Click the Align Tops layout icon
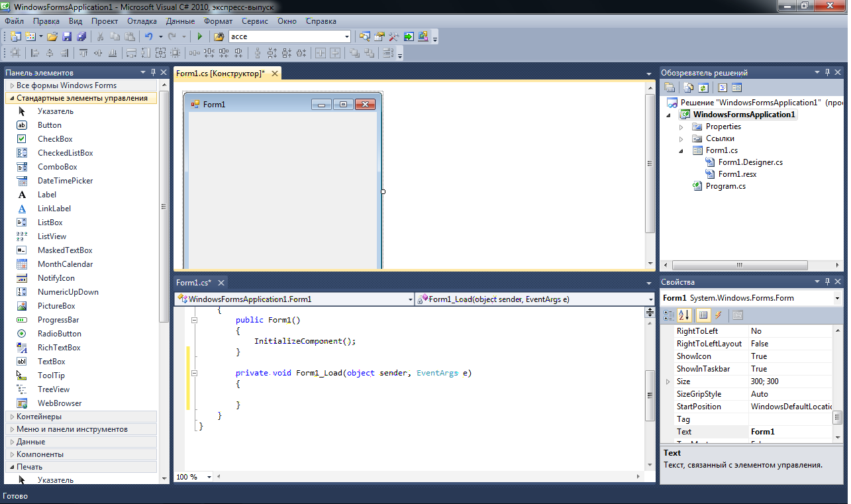This screenshot has width=851, height=504. pos(83,53)
